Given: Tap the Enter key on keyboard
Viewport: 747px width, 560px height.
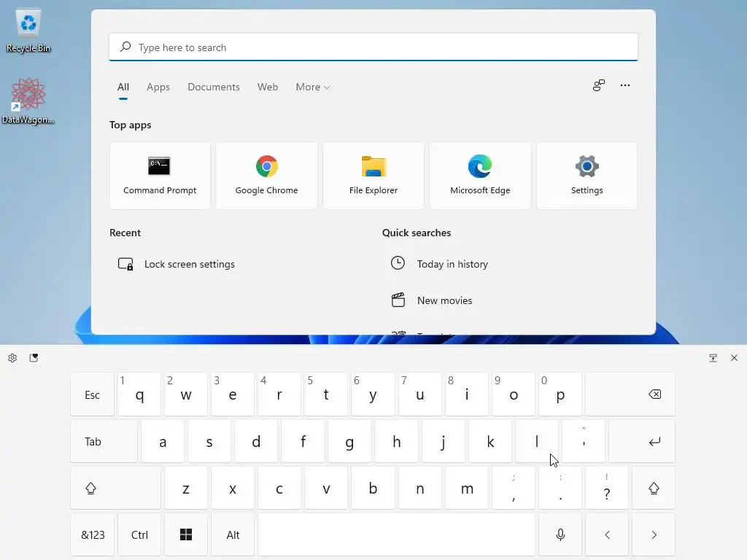Looking at the screenshot, I should (x=642, y=441).
